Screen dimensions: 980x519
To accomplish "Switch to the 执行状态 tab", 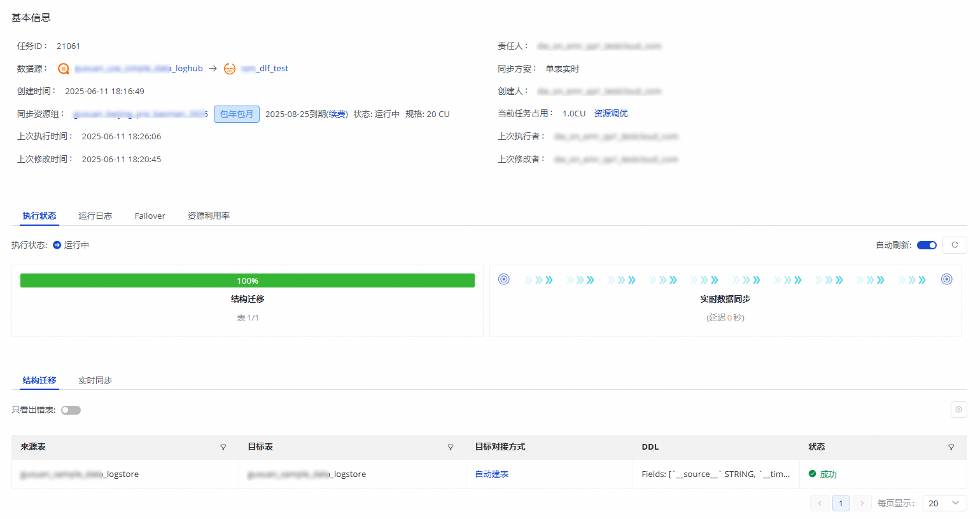I will (x=39, y=216).
